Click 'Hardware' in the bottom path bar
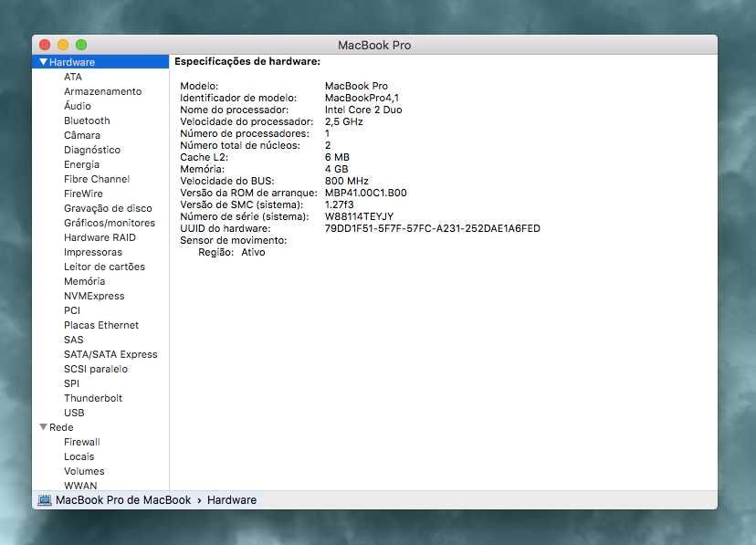Image resolution: width=756 pixels, height=545 pixels. click(232, 500)
